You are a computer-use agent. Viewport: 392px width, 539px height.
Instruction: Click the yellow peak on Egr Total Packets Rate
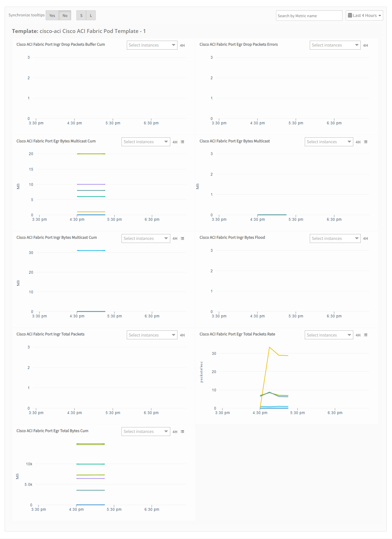tap(269, 347)
